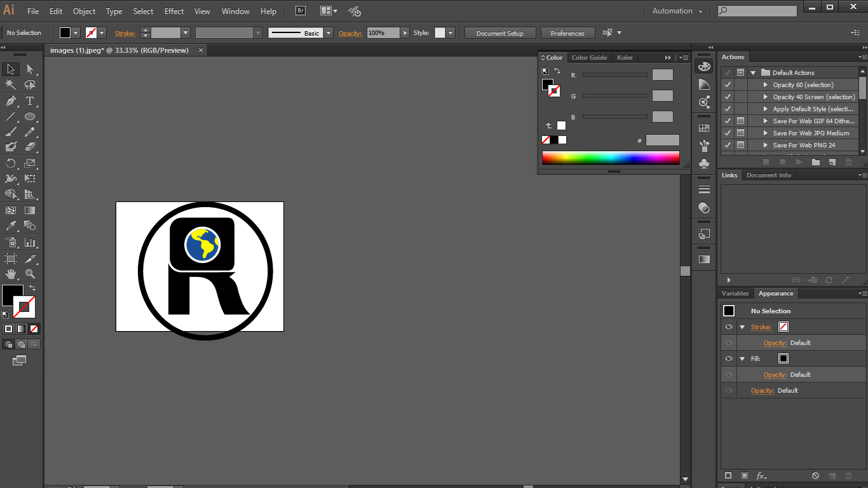Toggle dialog box for Save For Web GIF 64
Screen dimensions: 868x488
741,121
